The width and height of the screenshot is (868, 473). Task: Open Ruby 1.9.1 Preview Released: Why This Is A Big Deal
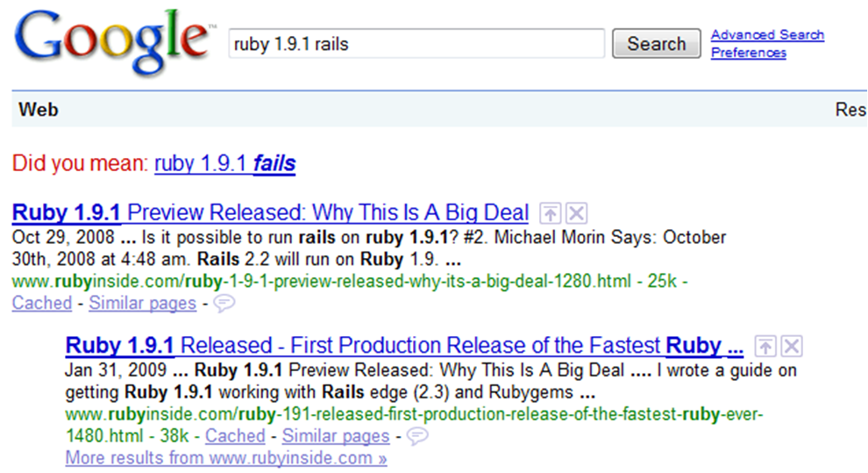(270, 212)
